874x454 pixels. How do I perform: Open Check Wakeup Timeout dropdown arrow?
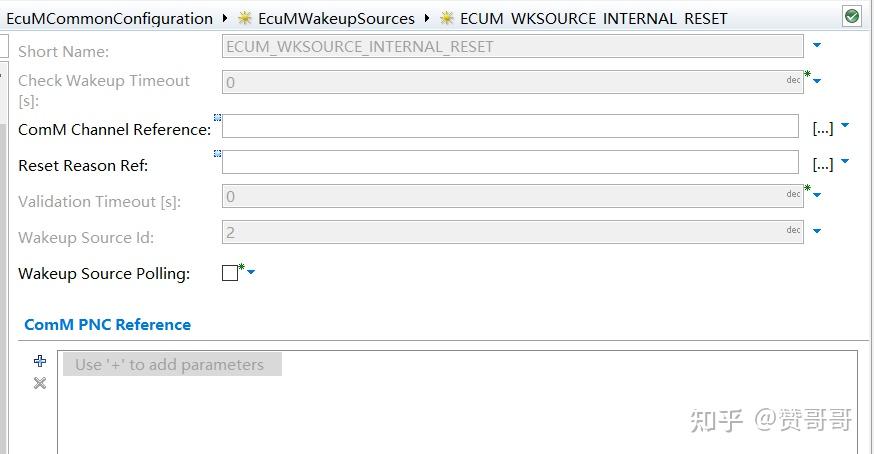pos(817,82)
